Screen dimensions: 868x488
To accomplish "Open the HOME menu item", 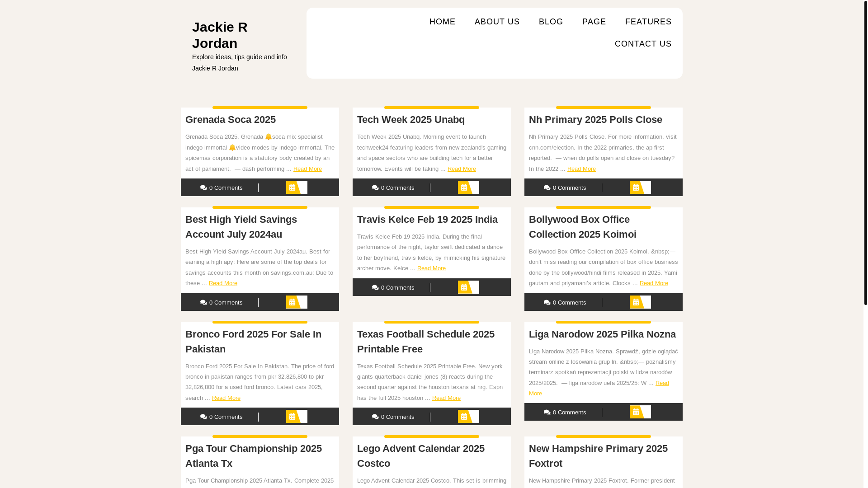I will (x=442, y=22).
